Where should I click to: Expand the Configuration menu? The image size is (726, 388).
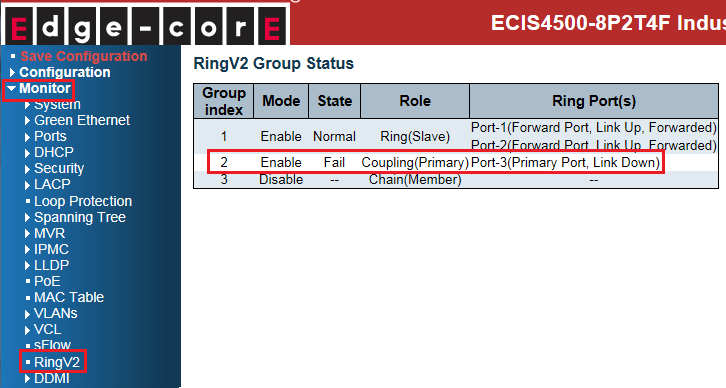point(64,72)
